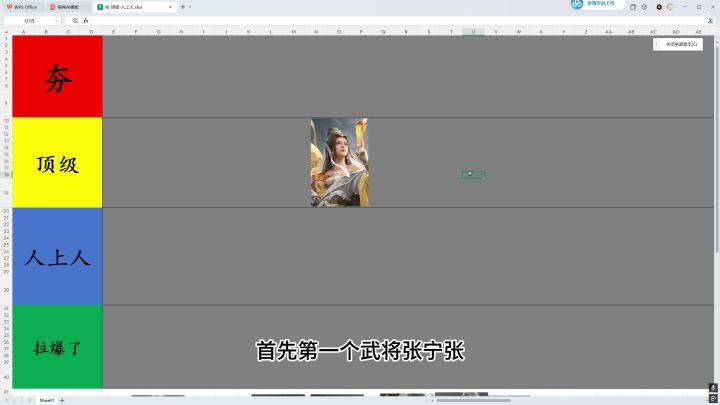Viewport: 720px width, 405px height.
Task: Select column U header
Action: [473, 32]
